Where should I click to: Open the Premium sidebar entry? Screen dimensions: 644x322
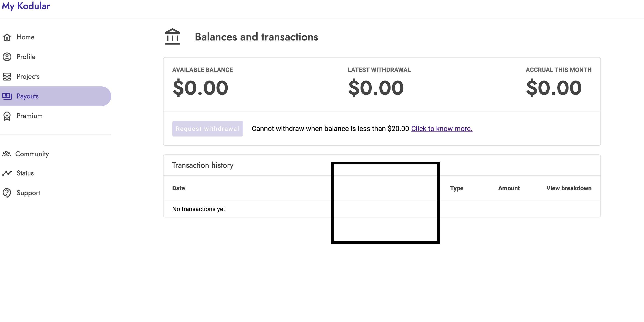point(30,116)
